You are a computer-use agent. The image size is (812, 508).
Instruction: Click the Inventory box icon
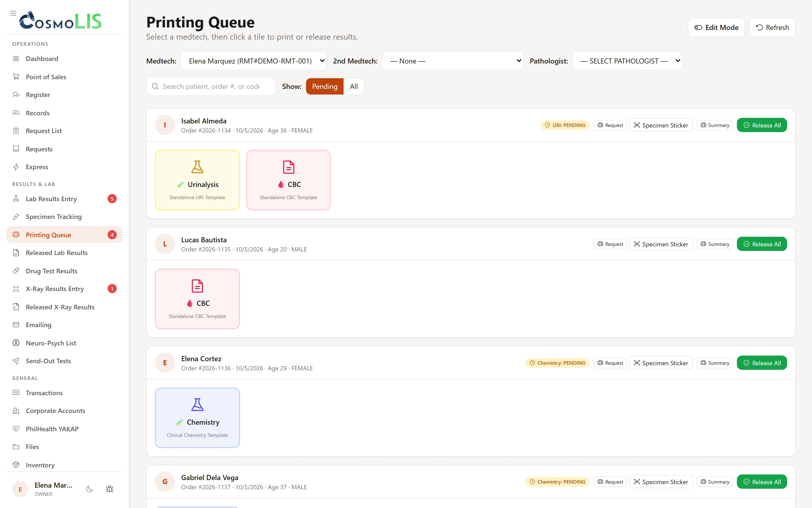pyautogui.click(x=16, y=465)
